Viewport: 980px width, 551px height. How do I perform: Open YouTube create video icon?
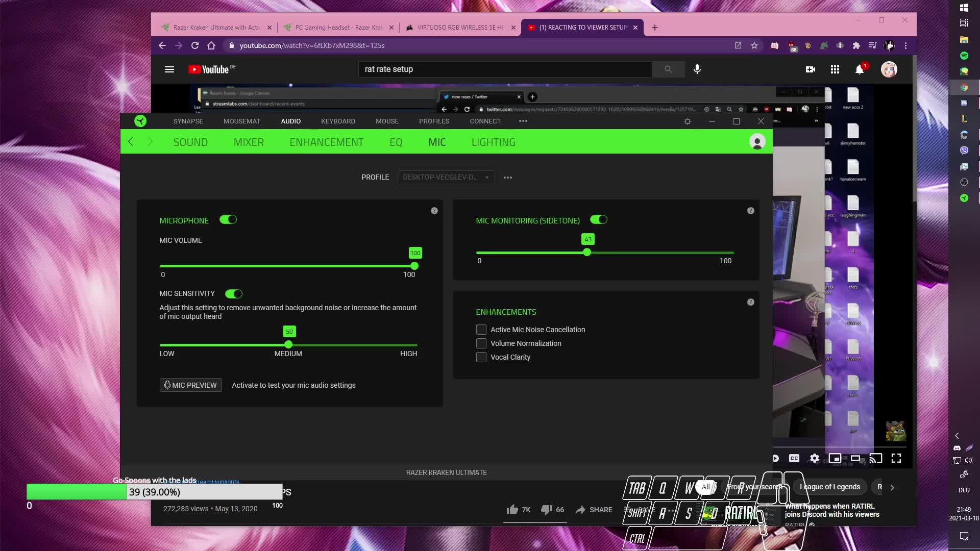[811, 69]
